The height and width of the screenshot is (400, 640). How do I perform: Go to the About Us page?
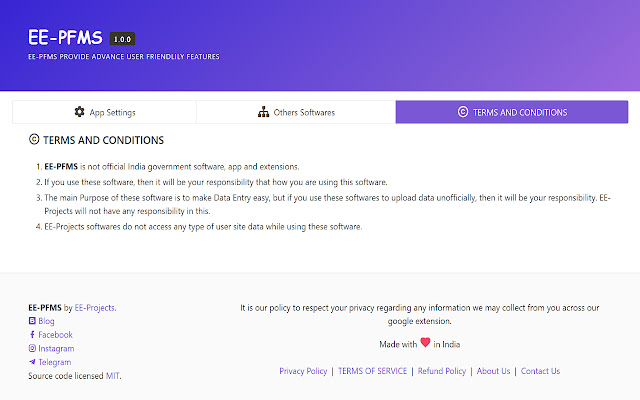tap(493, 371)
